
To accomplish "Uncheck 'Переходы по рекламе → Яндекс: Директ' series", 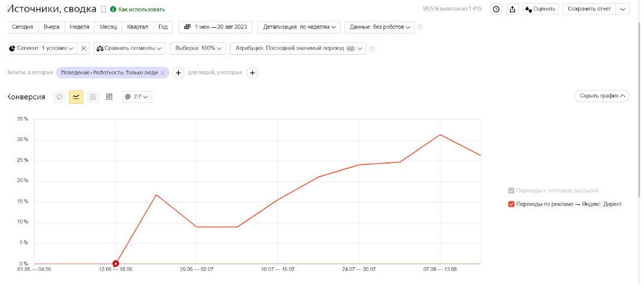I will point(512,204).
